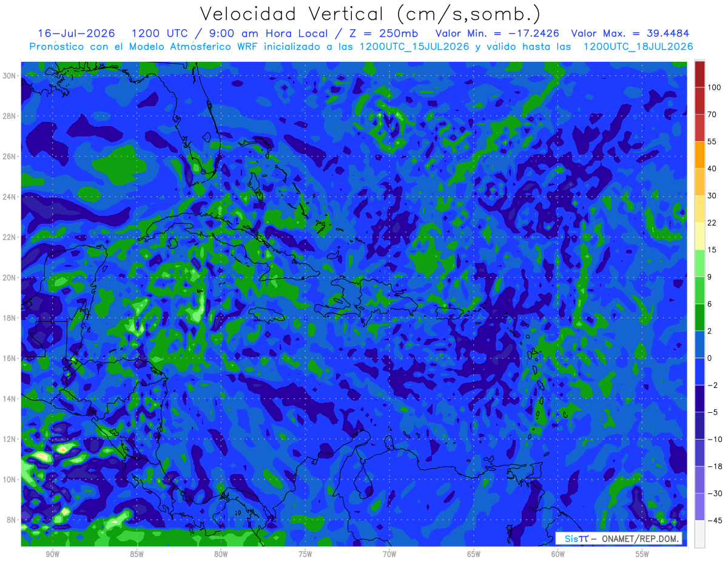Click the latitude label "10N"
This screenshot has height=562, width=728.
10,480
